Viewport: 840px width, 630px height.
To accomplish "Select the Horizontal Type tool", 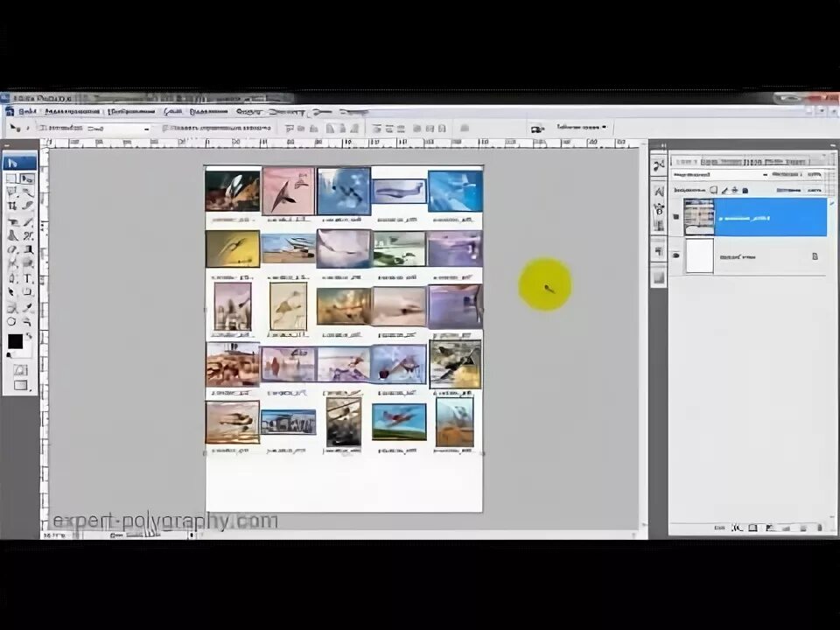I will pyautogui.click(x=27, y=278).
